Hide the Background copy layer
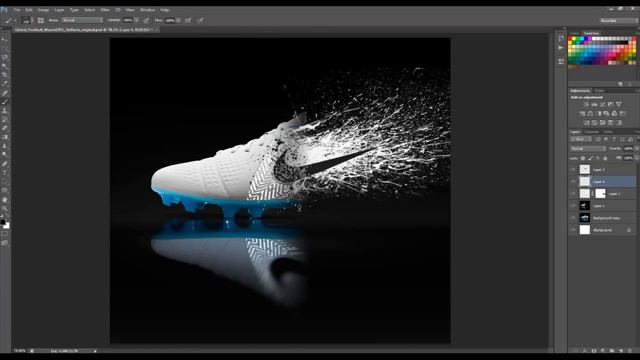 coord(573,218)
